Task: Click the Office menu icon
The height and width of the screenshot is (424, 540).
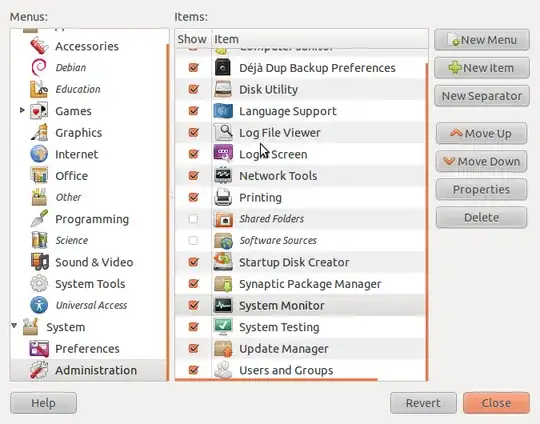Action: [x=39, y=176]
